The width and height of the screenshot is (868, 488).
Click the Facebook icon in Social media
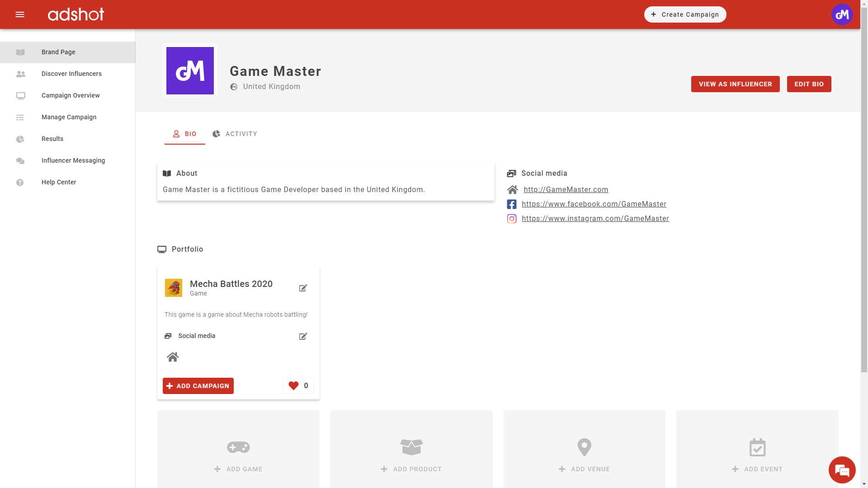(512, 204)
